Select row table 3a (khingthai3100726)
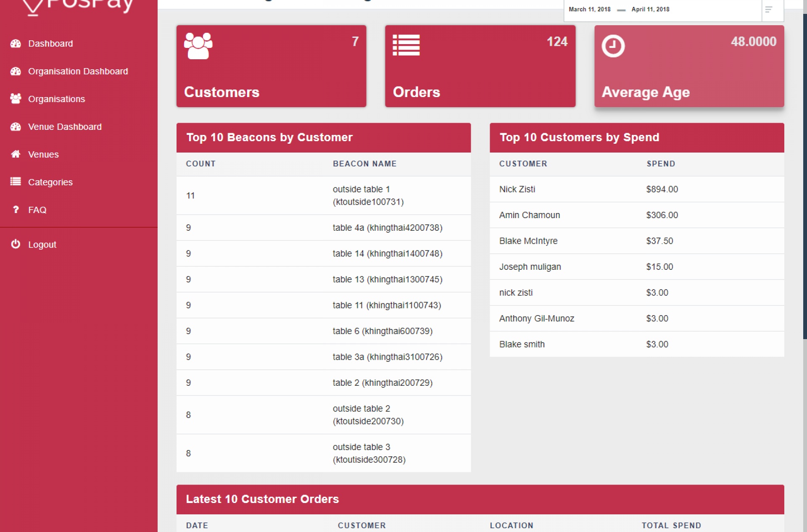This screenshot has height=532, width=807. click(324, 357)
